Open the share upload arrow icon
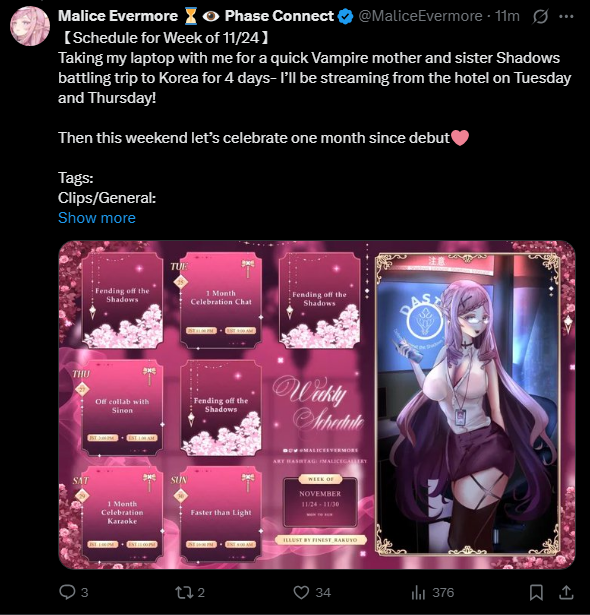Viewport: 590px width, 615px height. (566, 592)
